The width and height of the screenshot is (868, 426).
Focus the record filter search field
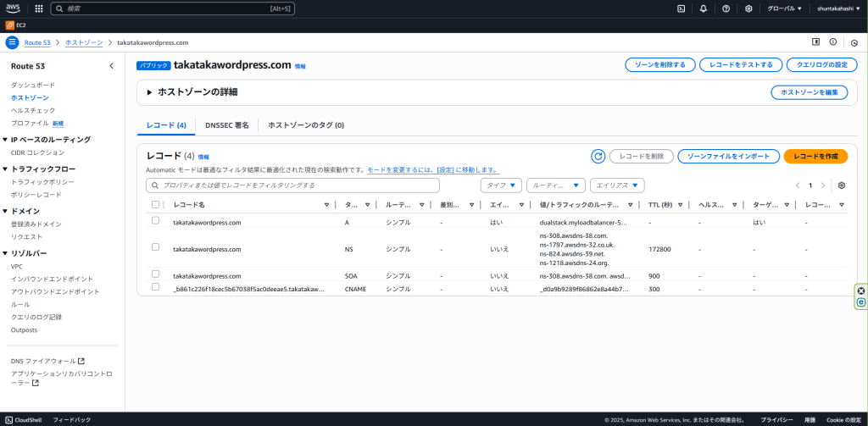tap(292, 185)
